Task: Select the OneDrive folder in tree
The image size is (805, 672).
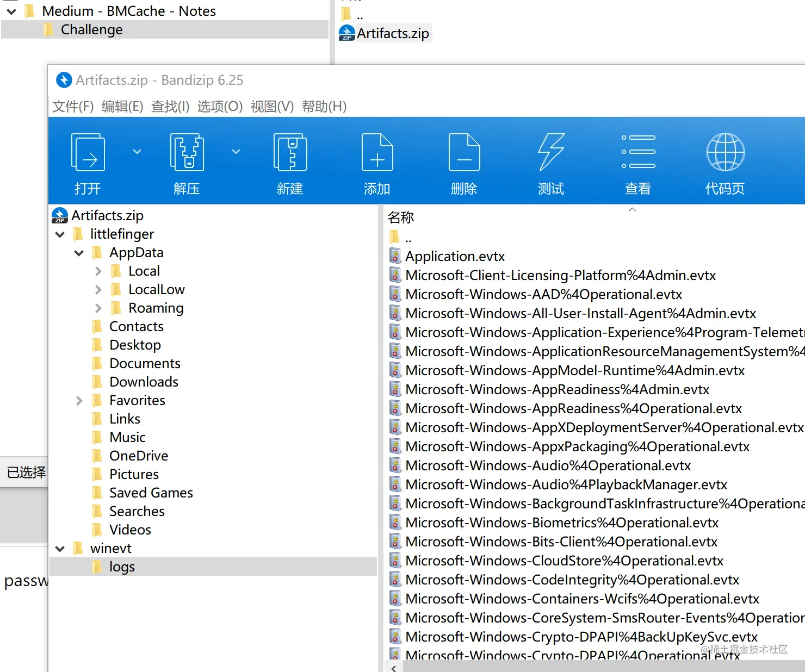Action: pos(139,456)
